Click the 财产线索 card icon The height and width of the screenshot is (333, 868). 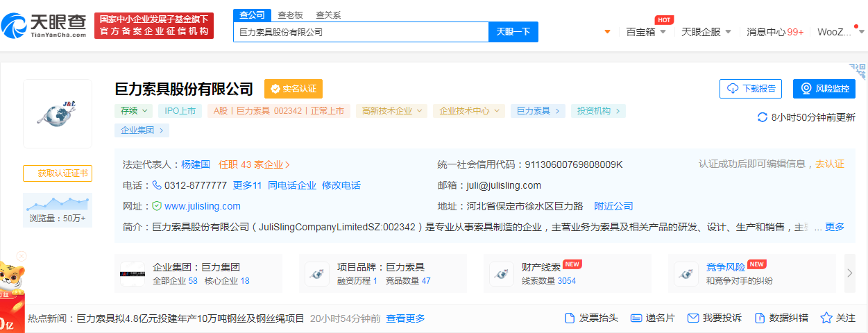pyautogui.click(x=502, y=274)
